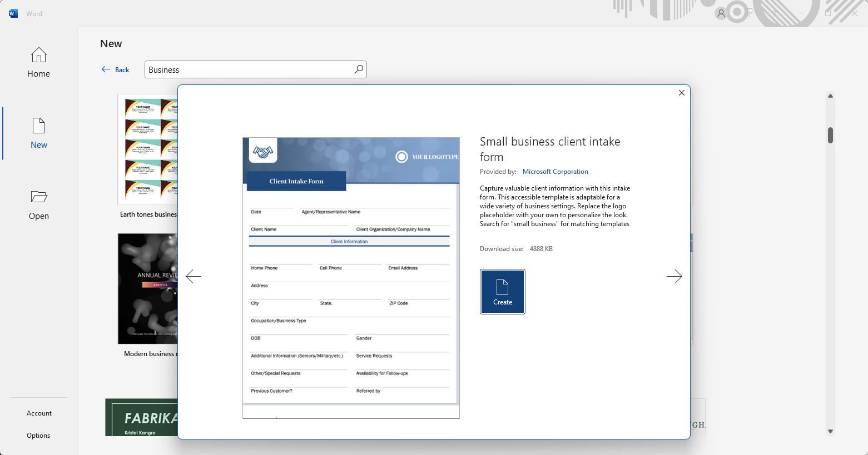Click the user profile icon in title bar
This screenshot has width=868, height=455.
coord(721,13)
